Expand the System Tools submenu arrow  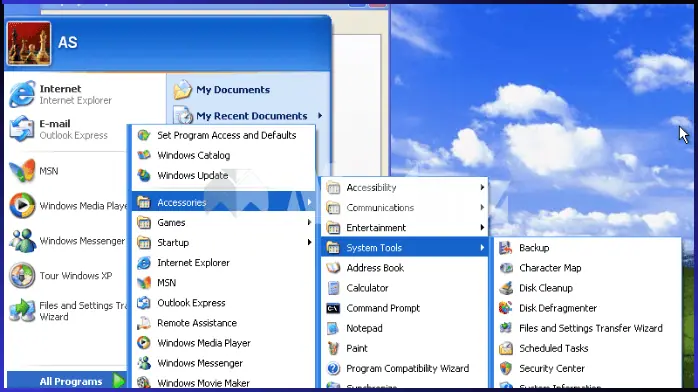click(x=482, y=248)
